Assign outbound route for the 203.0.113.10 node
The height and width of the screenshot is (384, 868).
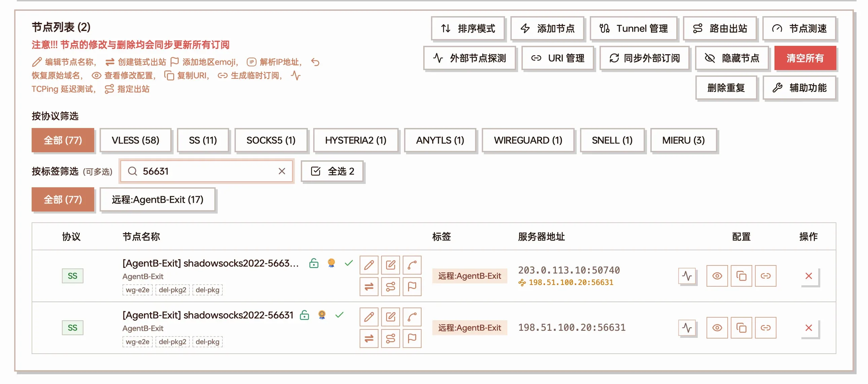pyautogui.click(x=390, y=286)
